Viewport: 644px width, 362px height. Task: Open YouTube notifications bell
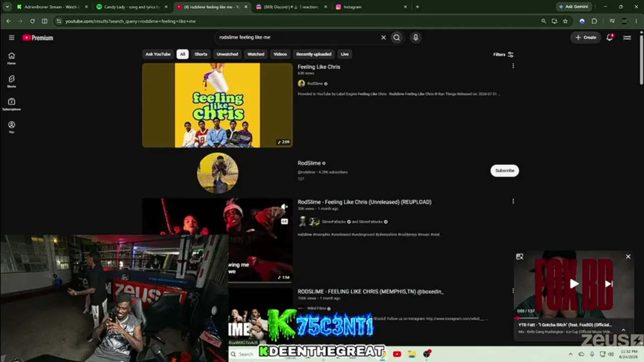click(610, 37)
